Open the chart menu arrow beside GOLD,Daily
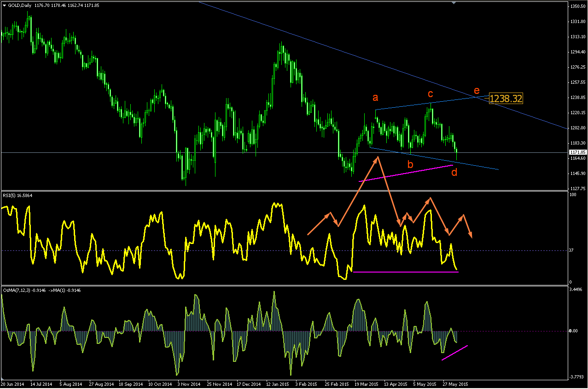Viewport: 588px width, 389px height. tap(5, 5)
